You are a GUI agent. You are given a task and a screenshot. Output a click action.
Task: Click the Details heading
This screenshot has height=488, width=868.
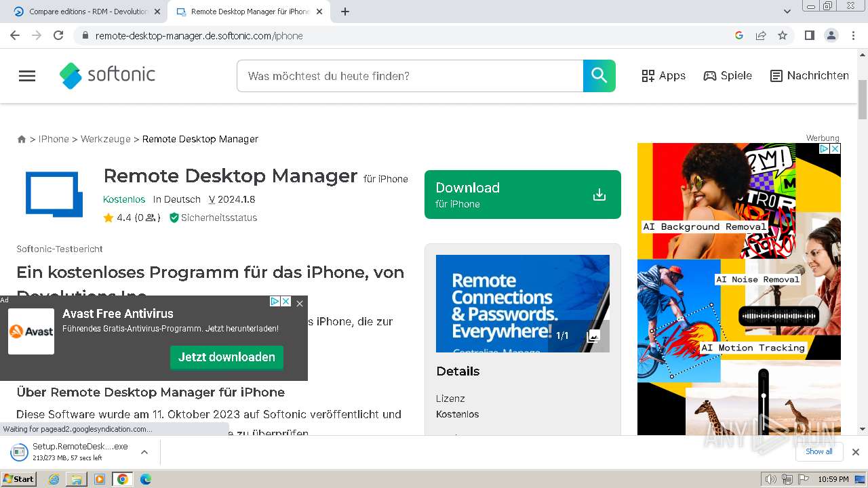[x=458, y=371]
